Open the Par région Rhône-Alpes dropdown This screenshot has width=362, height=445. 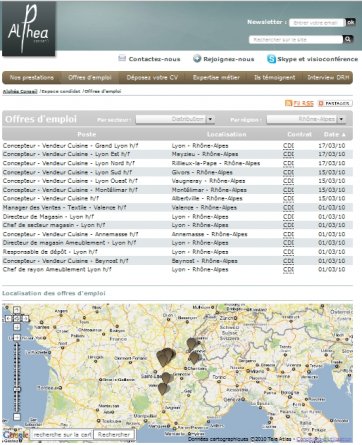(306, 119)
